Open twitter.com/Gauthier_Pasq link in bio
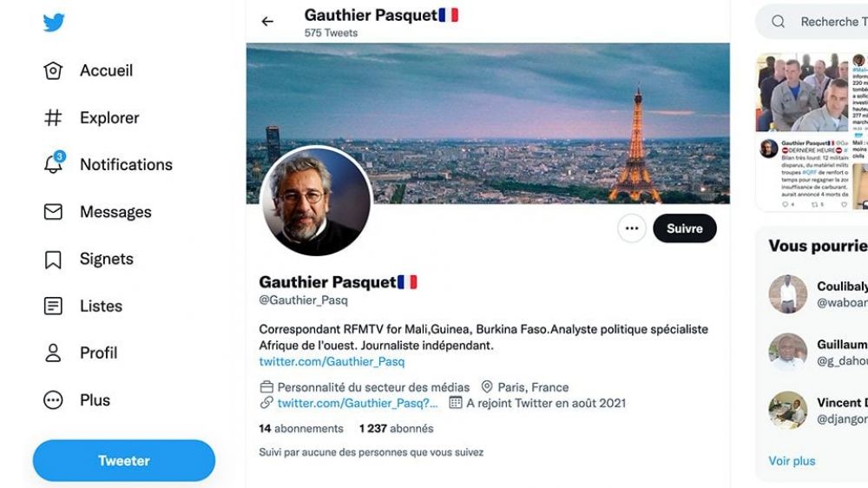Screen dimensions: 868x488 [332, 362]
